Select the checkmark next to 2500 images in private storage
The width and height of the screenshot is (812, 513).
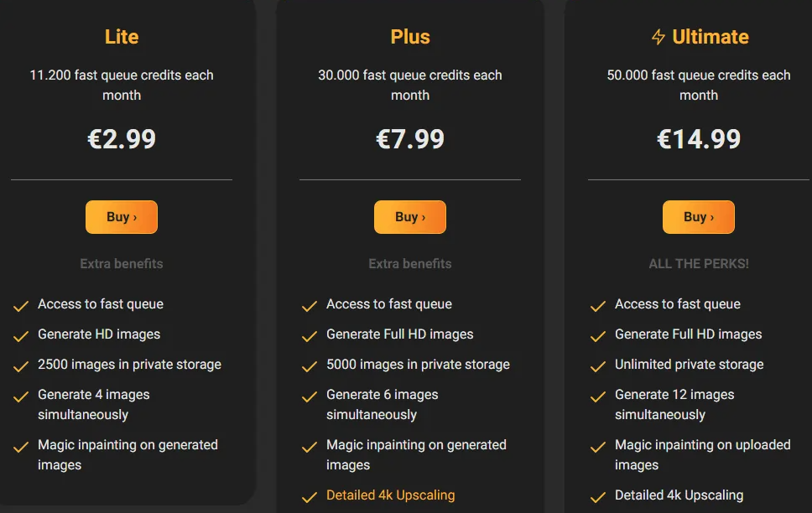tap(21, 365)
